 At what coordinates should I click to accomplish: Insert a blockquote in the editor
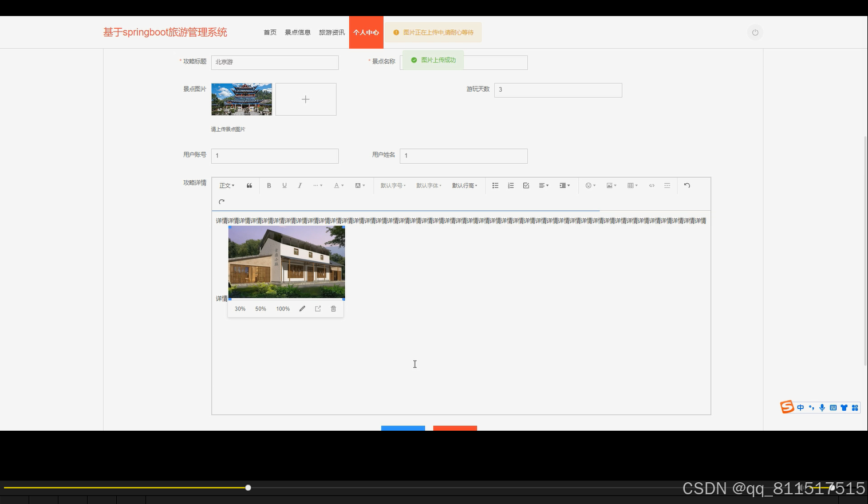(x=249, y=186)
